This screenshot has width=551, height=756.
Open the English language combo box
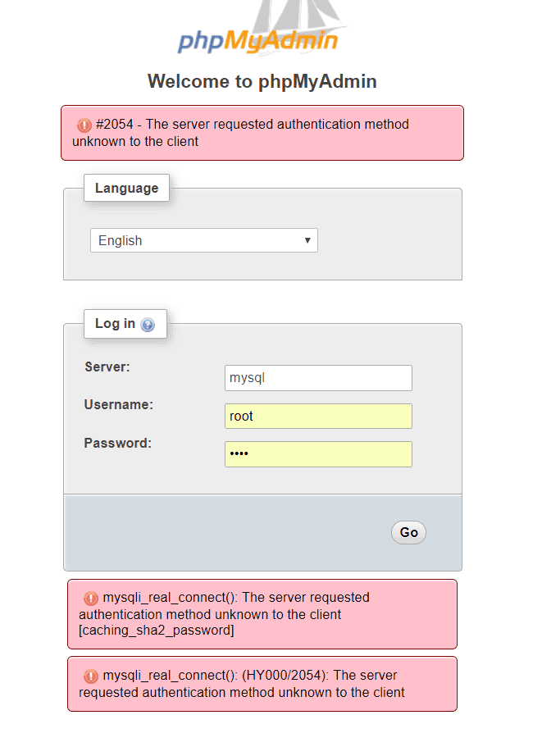[203, 240]
